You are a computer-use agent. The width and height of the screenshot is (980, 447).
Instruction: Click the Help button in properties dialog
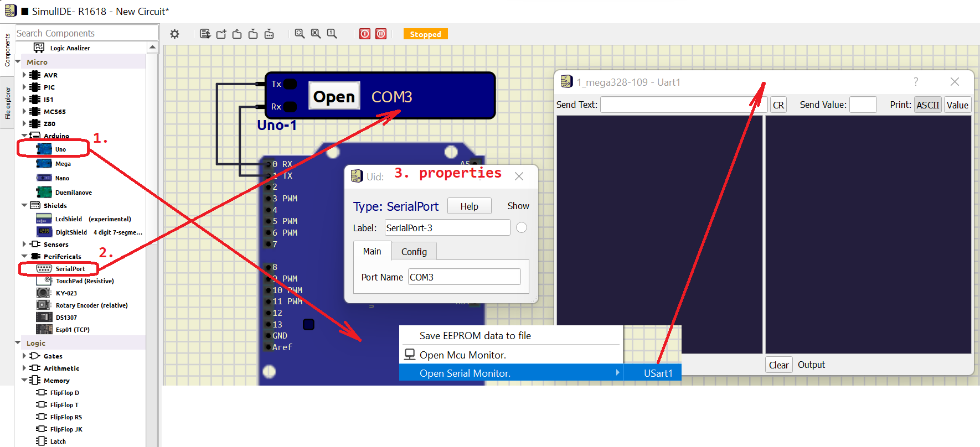(x=470, y=206)
